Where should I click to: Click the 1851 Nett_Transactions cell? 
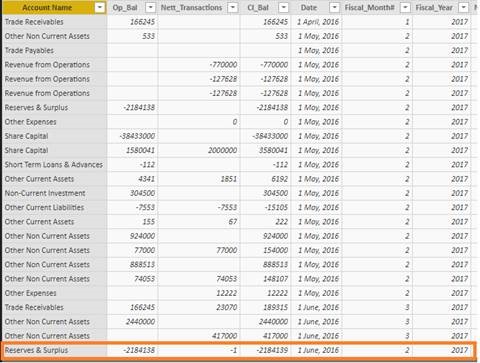click(x=199, y=179)
